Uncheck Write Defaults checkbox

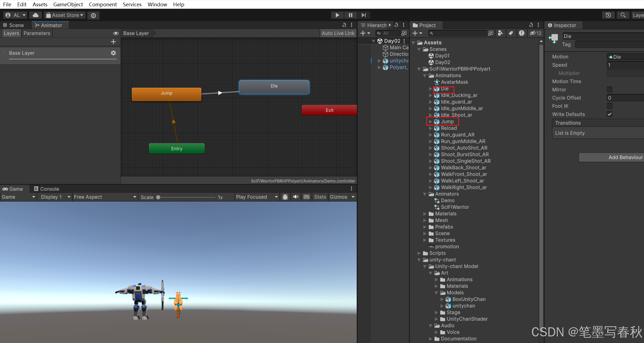point(609,114)
